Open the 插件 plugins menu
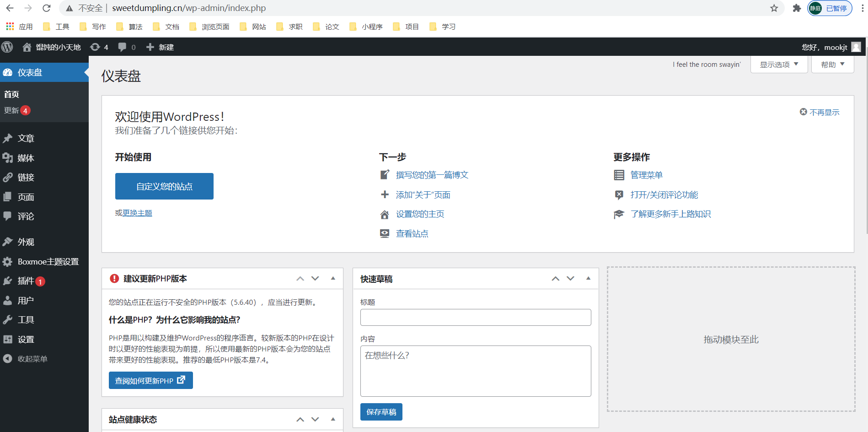 click(x=44, y=281)
